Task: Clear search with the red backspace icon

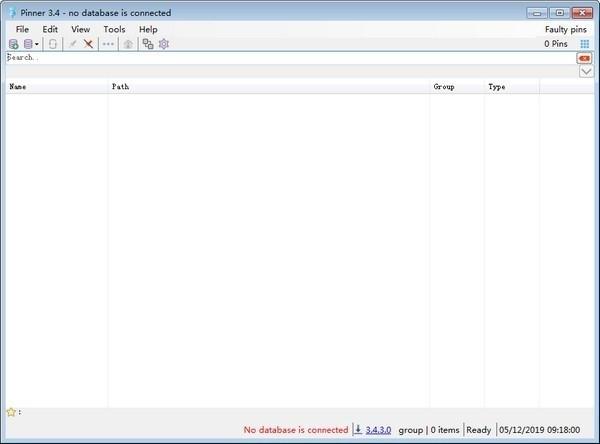Action: [584, 58]
